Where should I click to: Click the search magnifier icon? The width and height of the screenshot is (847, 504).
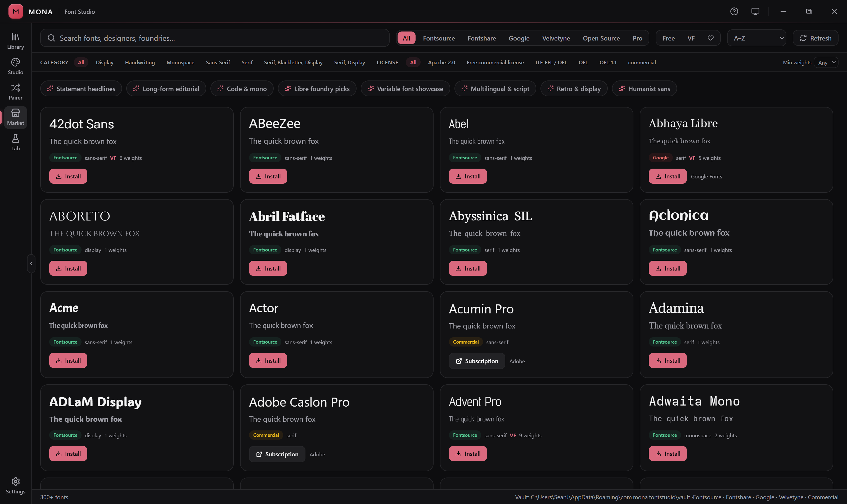pyautogui.click(x=51, y=38)
